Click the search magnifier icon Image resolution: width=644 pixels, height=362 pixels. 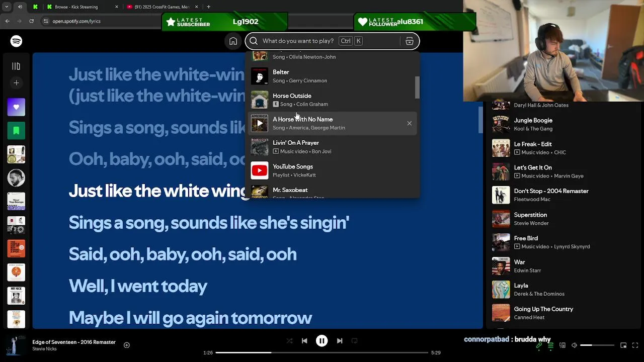[254, 41]
